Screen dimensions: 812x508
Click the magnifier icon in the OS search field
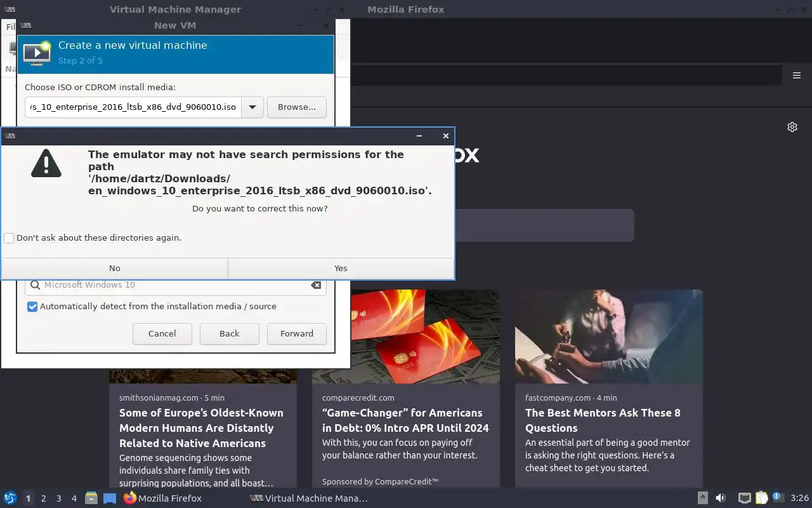tap(35, 285)
